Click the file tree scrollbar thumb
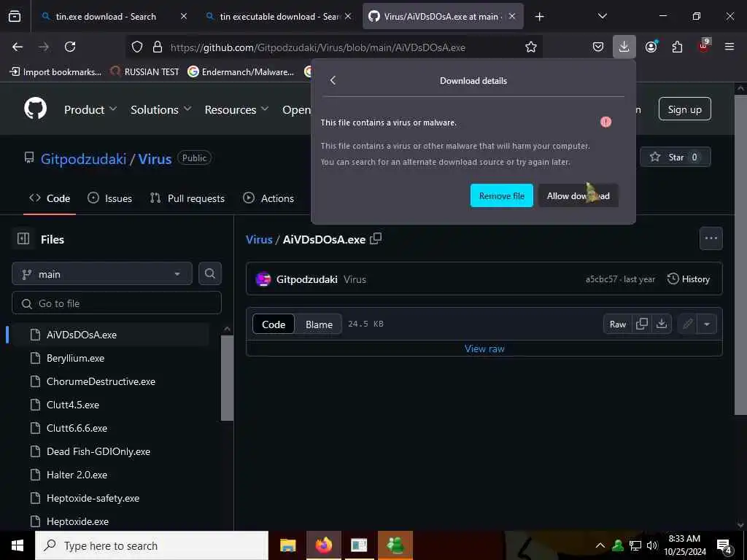The image size is (747, 560). click(228, 378)
